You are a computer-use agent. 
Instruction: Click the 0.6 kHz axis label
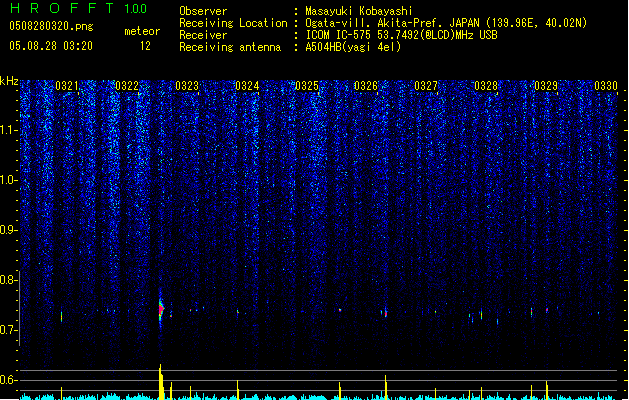tap(8, 380)
